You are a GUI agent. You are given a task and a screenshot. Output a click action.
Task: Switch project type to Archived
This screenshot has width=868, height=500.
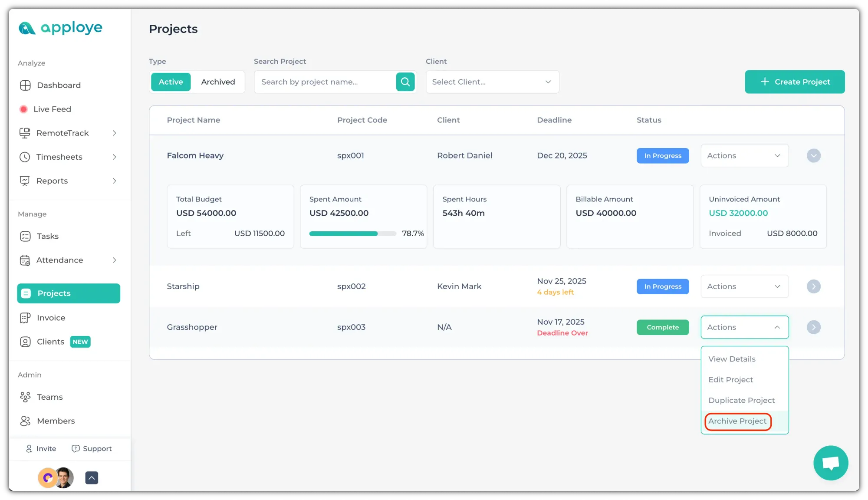[x=218, y=82]
